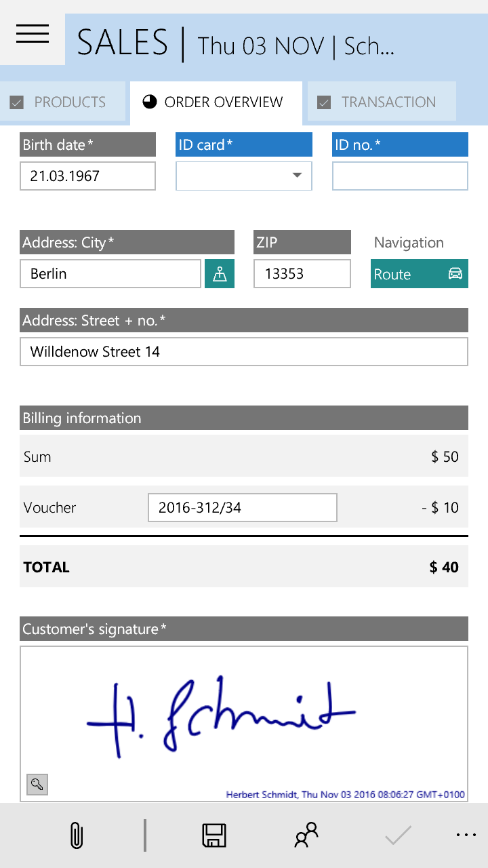
Task: Click the Products tab checkbox icon
Action: [x=17, y=102]
